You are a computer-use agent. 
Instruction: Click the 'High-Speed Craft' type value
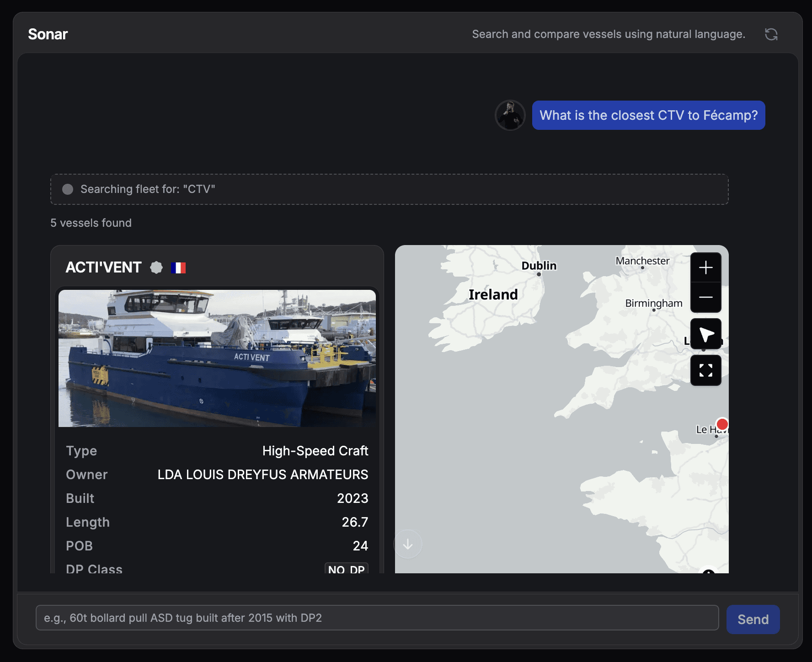coord(315,451)
